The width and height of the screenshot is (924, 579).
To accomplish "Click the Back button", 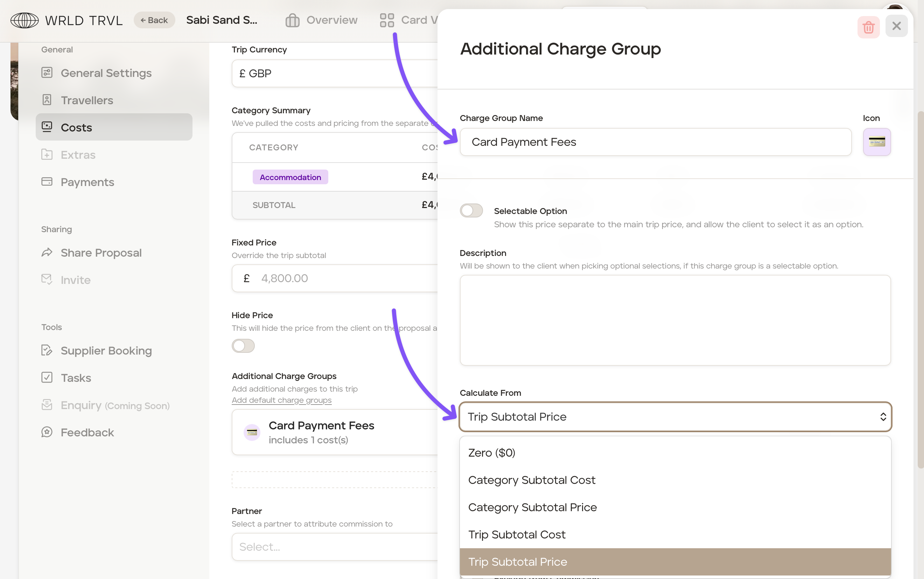I will (x=154, y=20).
